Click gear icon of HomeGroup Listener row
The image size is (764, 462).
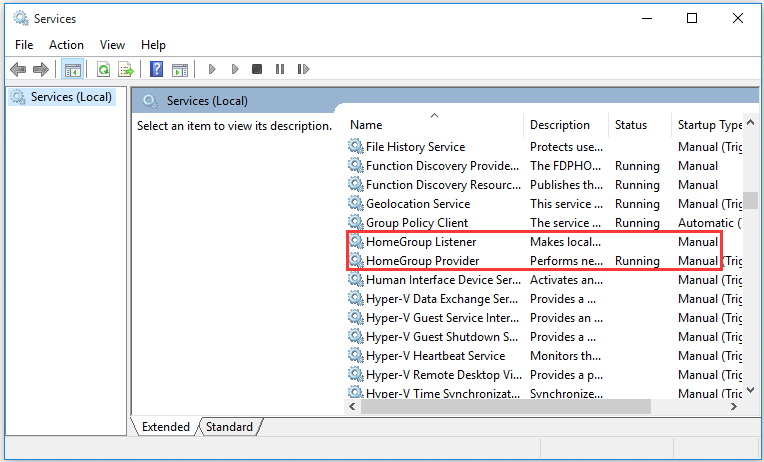(x=356, y=241)
